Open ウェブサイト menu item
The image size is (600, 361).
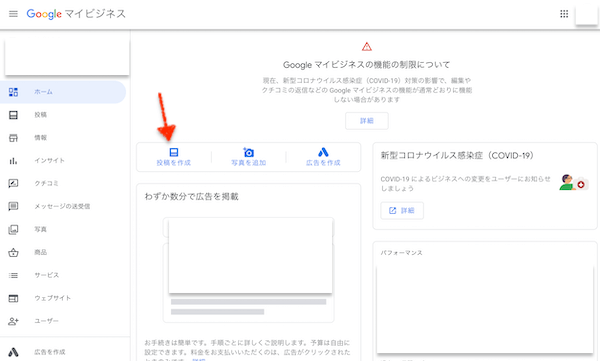[63, 298]
